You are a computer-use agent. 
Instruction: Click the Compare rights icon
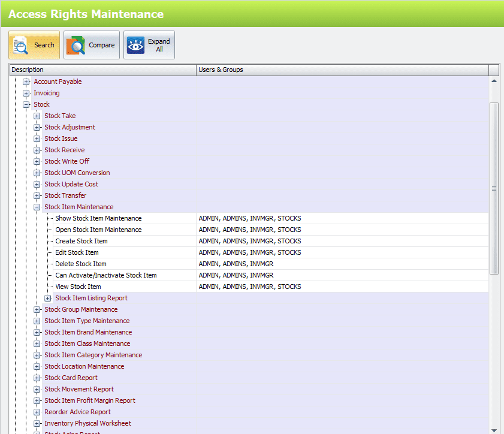tap(76, 46)
